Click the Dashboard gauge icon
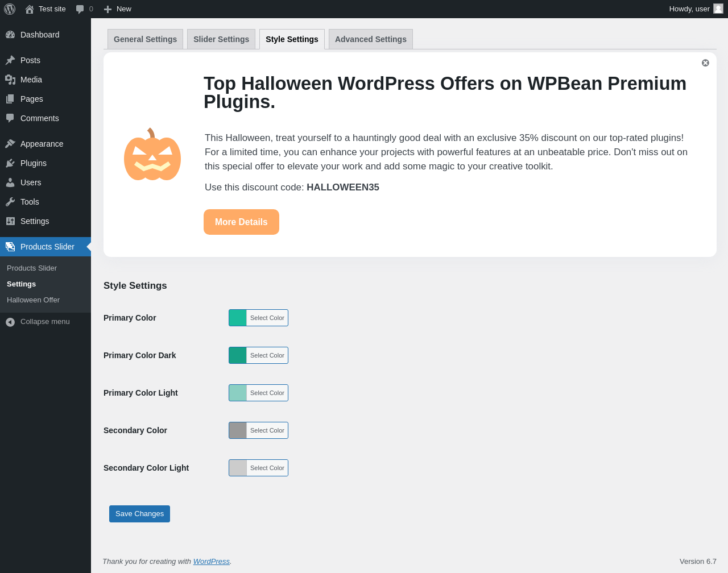Screen dimensions: 728x573 (10, 35)
